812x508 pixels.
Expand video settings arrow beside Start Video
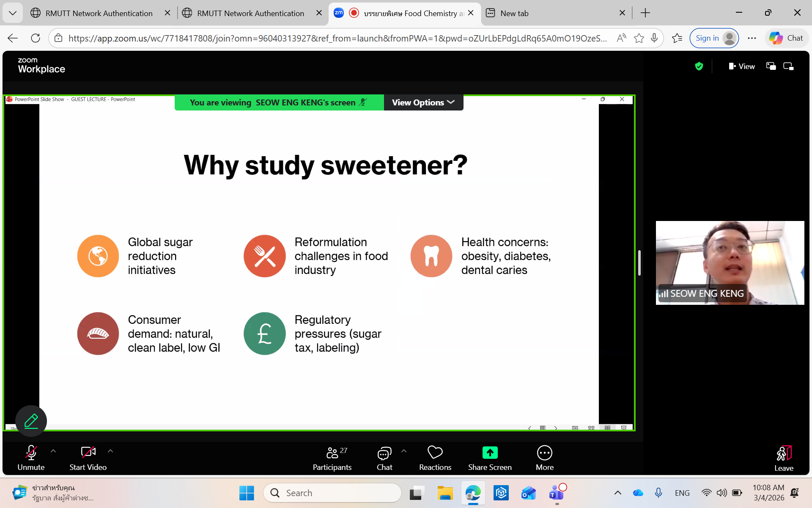(x=110, y=451)
